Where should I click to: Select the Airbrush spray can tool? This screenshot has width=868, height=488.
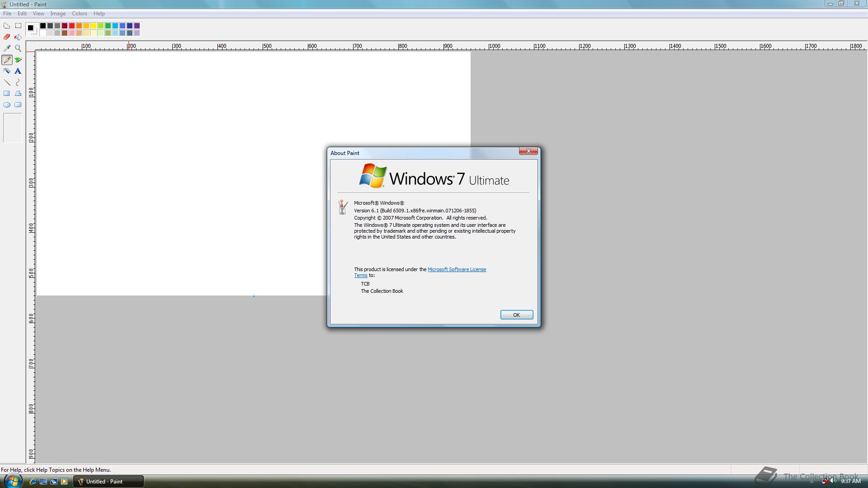coord(7,71)
